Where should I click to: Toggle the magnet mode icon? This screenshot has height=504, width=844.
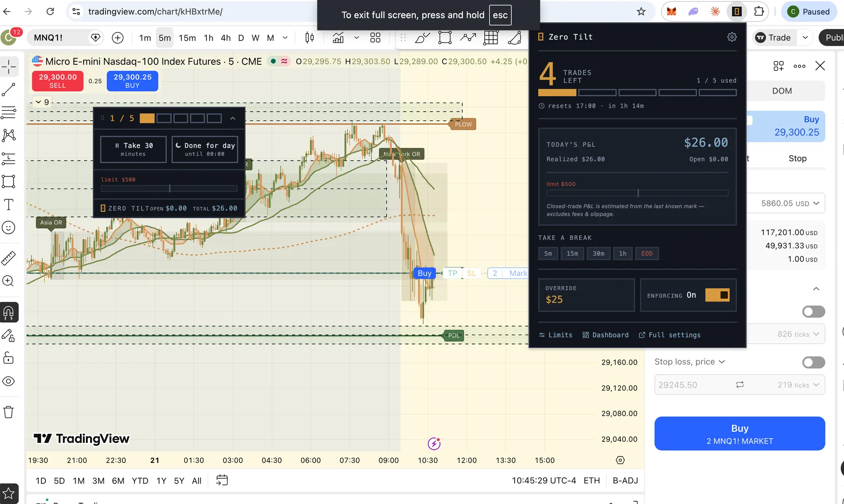pos(9,312)
